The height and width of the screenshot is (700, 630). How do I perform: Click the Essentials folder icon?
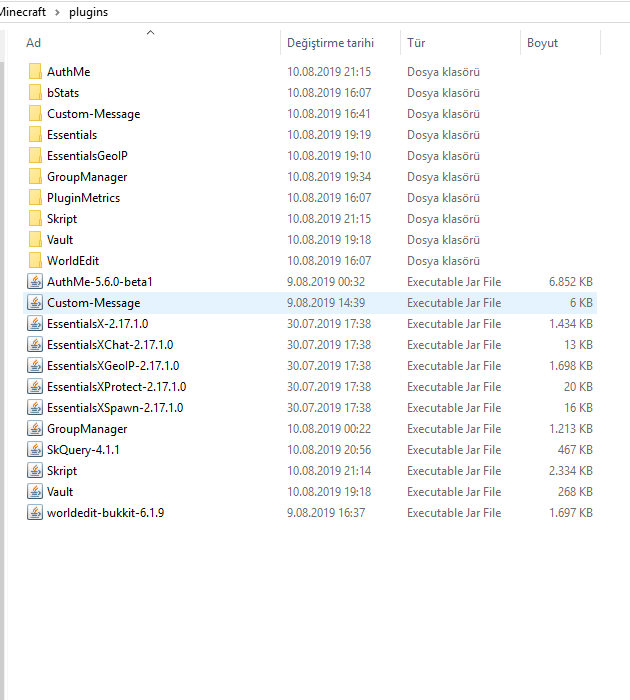coord(35,134)
